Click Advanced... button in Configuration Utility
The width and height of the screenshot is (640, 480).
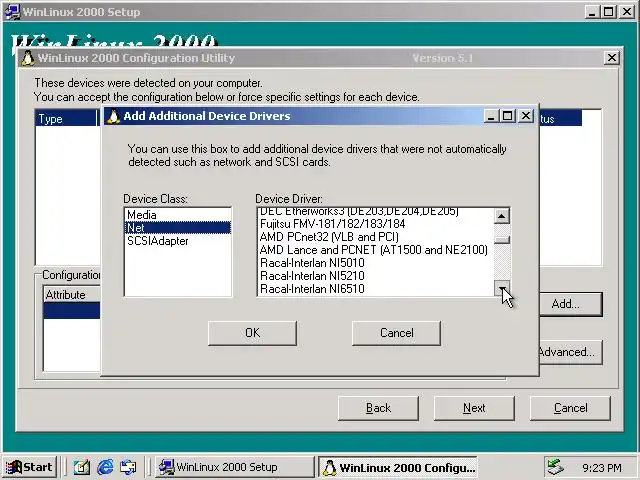coord(571,352)
